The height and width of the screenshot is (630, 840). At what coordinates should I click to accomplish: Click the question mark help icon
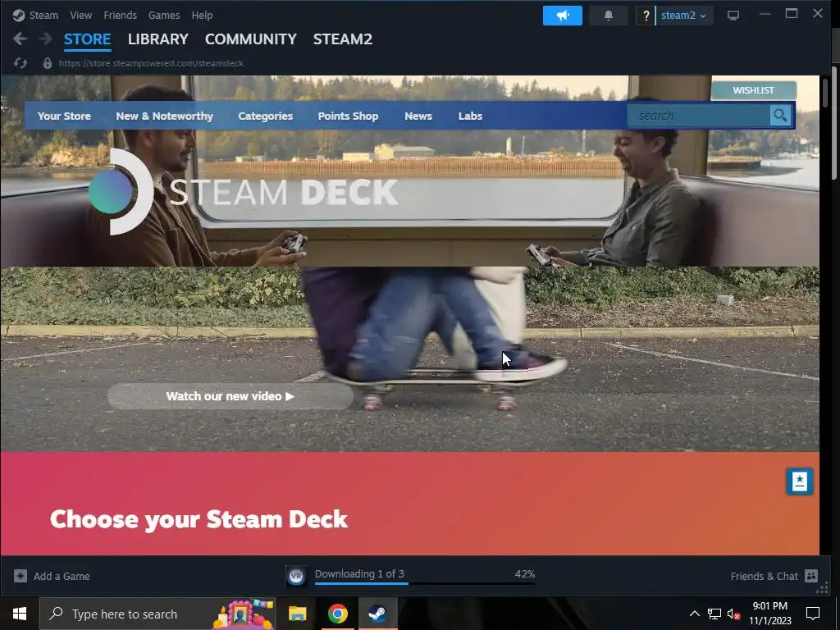click(646, 16)
